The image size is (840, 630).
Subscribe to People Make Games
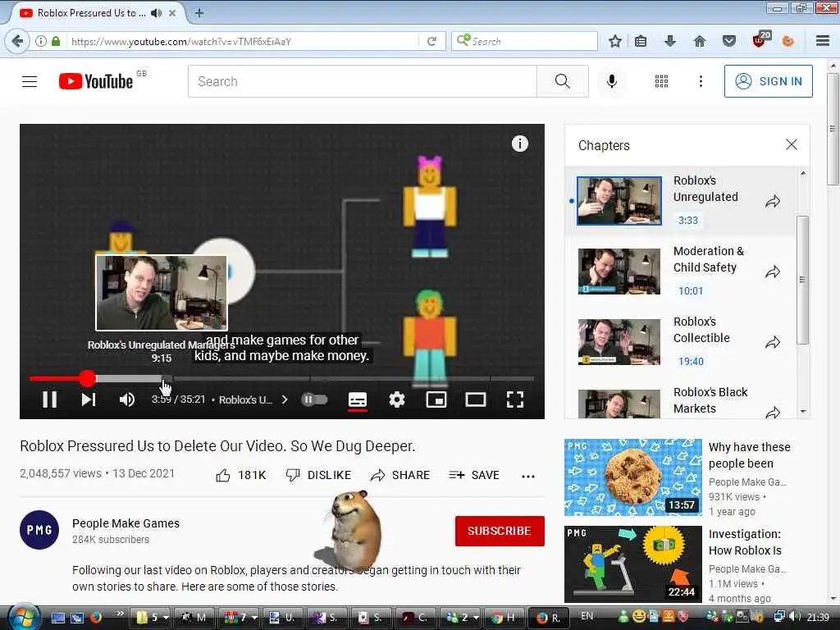[500, 531]
